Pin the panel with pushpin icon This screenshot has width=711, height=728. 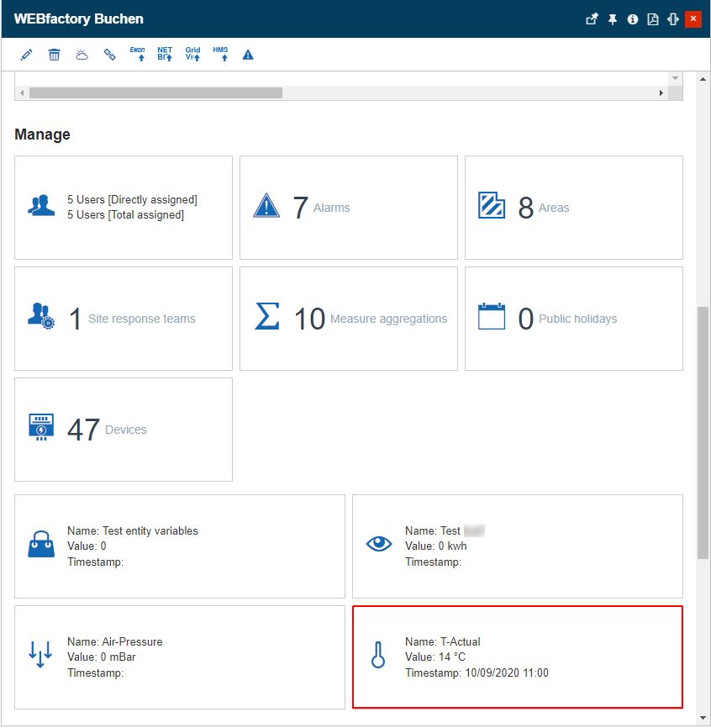click(613, 19)
